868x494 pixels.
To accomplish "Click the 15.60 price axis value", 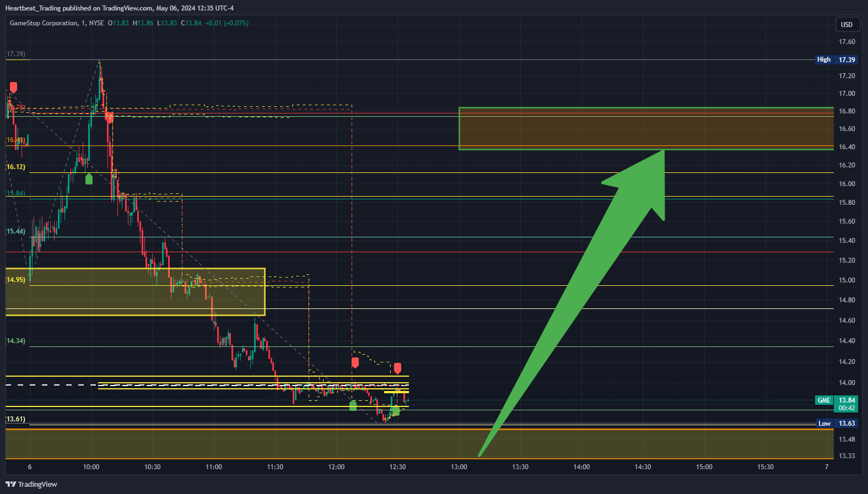I will click(x=847, y=221).
